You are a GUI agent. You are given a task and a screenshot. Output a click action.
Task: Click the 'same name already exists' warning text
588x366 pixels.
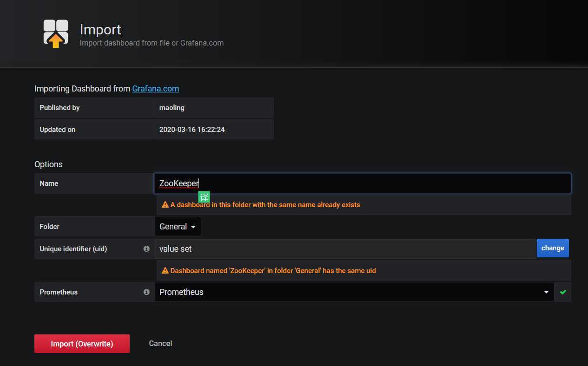(265, 205)
